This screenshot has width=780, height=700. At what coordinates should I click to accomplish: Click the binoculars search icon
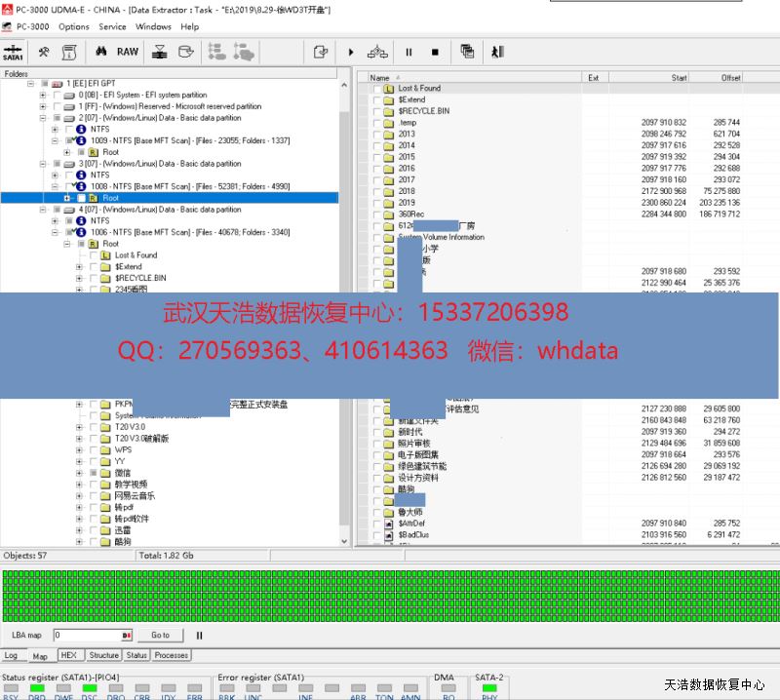tap(100, 52)
